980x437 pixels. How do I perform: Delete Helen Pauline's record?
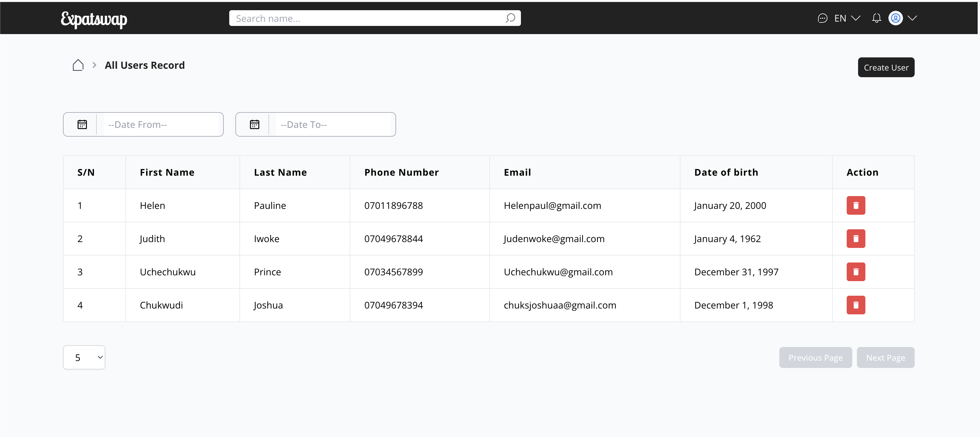[x=855, y=206]
